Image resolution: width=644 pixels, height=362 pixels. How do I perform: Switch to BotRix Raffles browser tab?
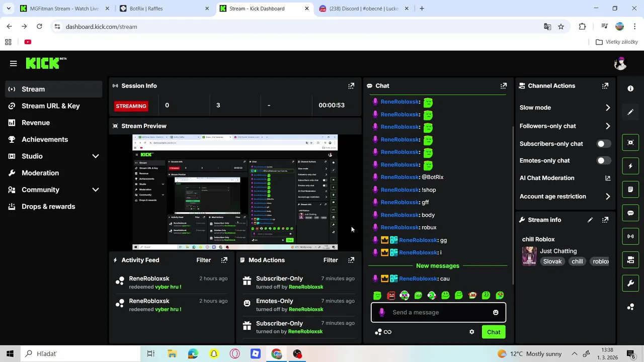(x=165, y=9)
